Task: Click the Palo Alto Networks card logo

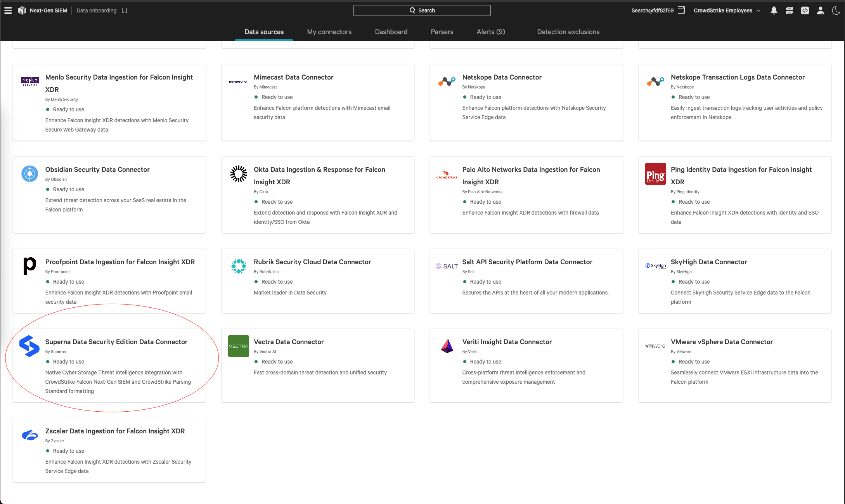Action: coord(447,174)
